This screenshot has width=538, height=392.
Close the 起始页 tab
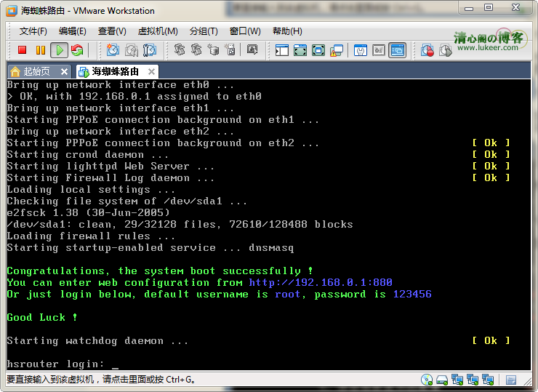tap(64, 71)
